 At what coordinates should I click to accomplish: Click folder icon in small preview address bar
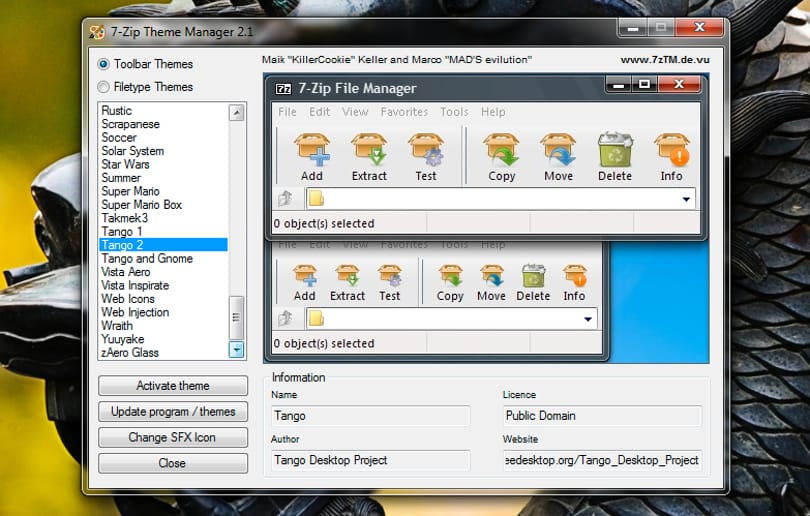point(317,318)
